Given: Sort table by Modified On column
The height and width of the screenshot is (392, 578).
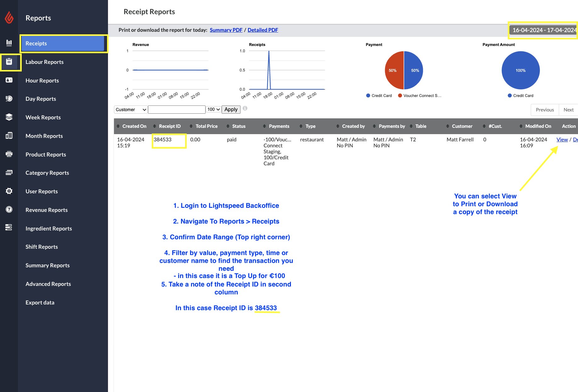Looking at the screenshot, I should pyautogui.click(x=535, y=126).
